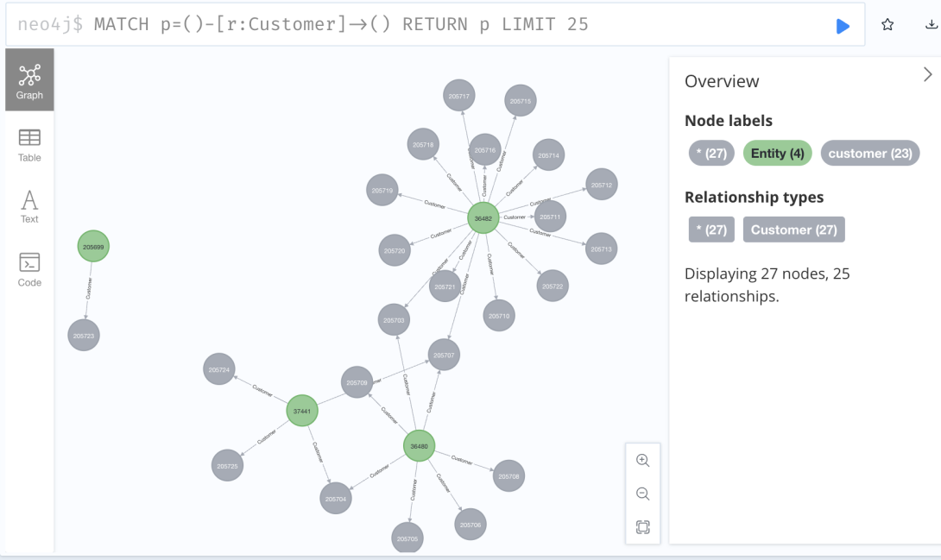Click Customer edge from 205699 to 205723
Screen dimensions: 941x560
pos(89,288)
